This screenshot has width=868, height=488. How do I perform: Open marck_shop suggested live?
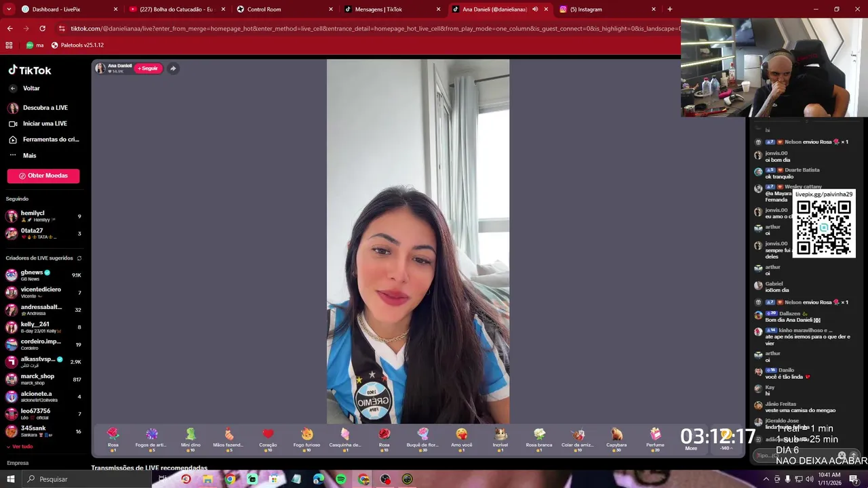coord(43,380)
